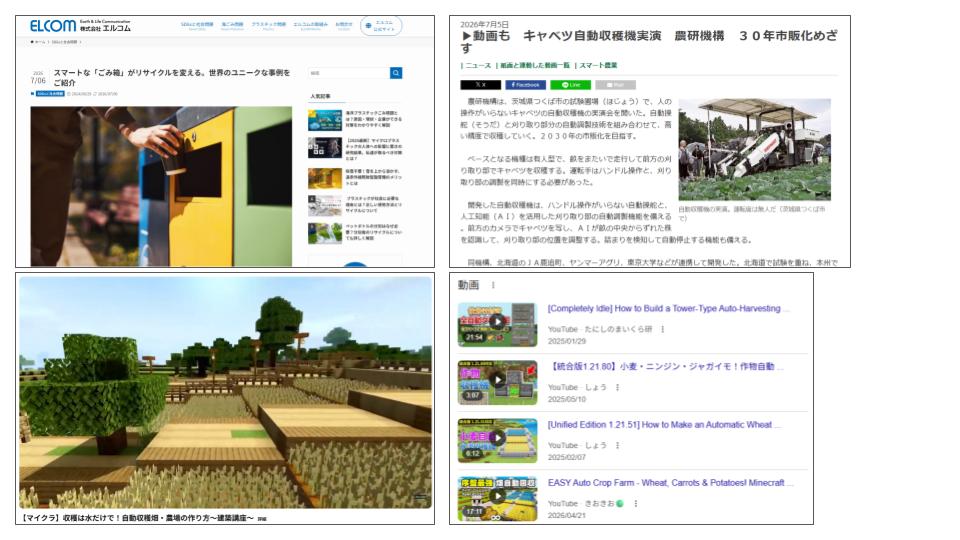Click the cabbage auto-harvester headline

(x=649, y=42)
